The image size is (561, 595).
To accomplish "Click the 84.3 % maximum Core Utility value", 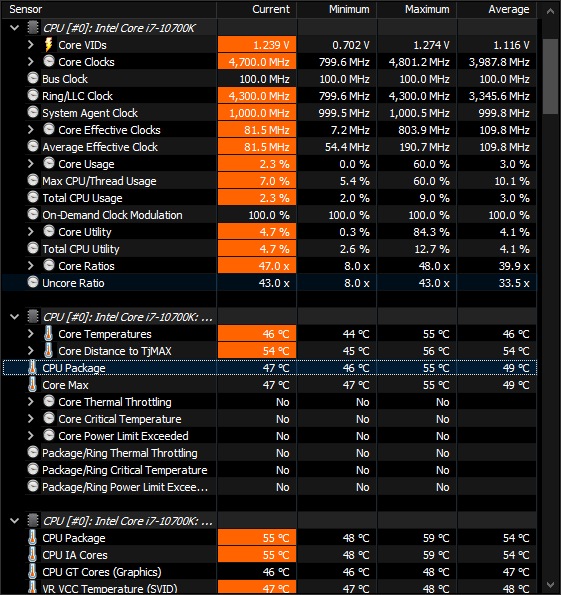I will pyautogui.click(x=432, y=232).
